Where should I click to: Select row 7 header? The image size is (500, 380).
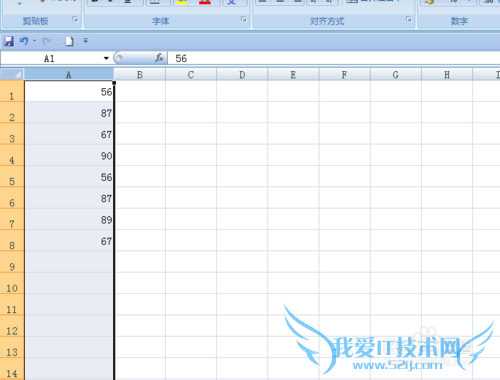pos(12,219)
